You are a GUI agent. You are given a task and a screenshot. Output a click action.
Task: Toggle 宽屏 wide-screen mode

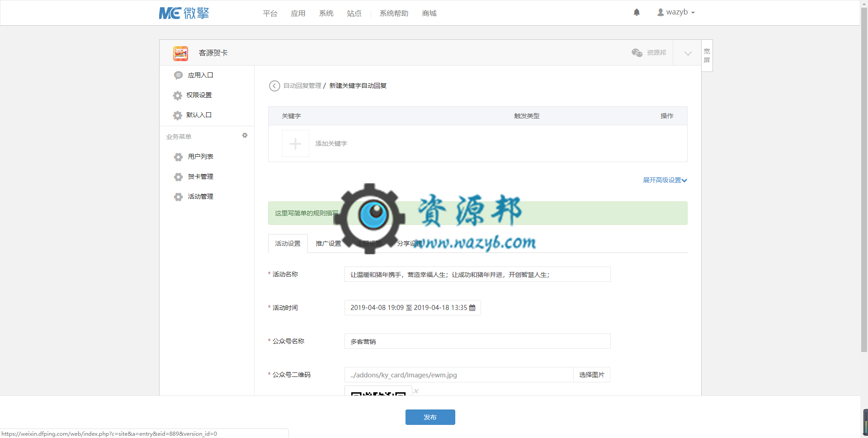pos(707,56)
